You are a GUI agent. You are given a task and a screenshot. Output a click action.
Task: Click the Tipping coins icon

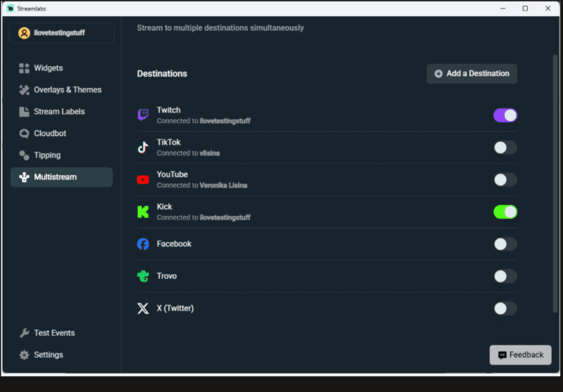pos(24,155)
